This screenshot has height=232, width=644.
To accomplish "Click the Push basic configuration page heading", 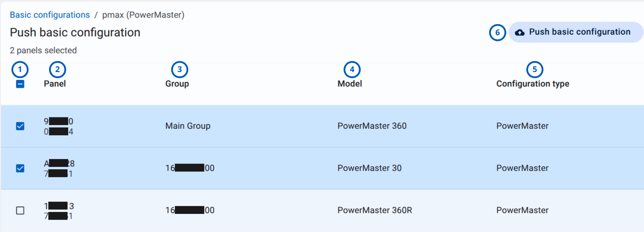I will pyautogui.click(x=75, y=32).
